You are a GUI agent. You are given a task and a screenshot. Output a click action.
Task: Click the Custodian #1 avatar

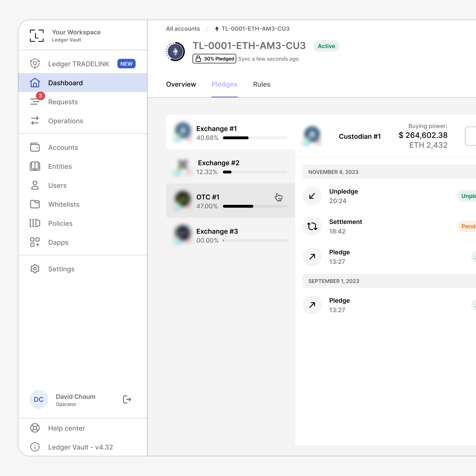click(x=312, y=135)
